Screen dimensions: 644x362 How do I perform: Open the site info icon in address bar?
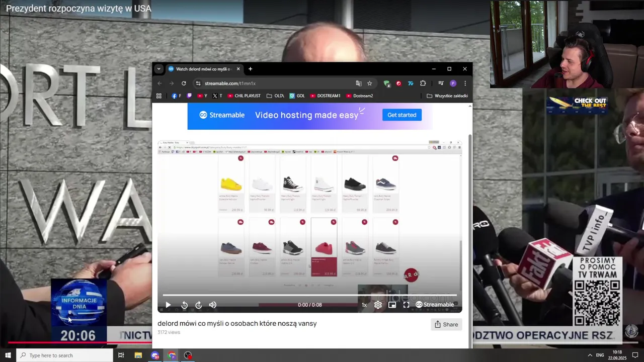coord(198,83)
